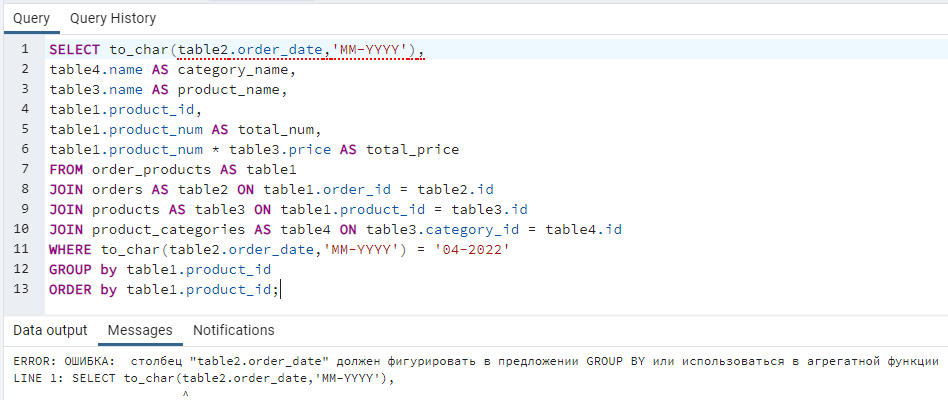The height and width of the screenshot is (400, 948).
Task: Click the ERROR message line in Messages
Action: click(476, 361)
